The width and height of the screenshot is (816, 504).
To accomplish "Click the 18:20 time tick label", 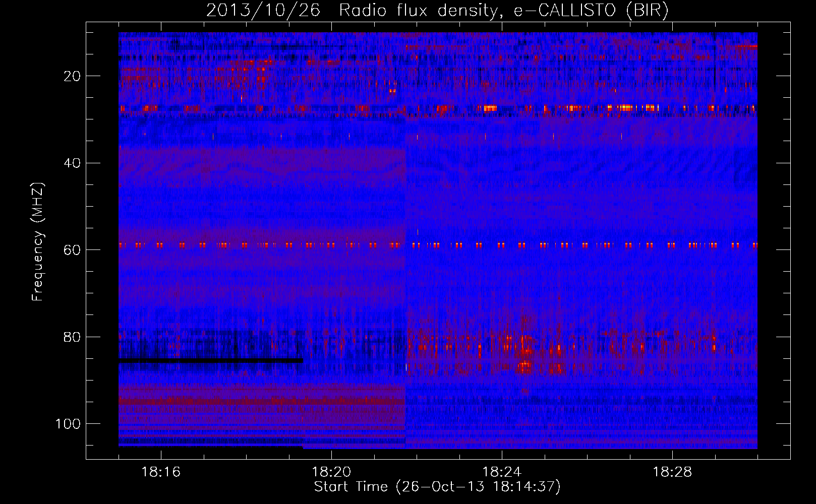I will point(331,472).
